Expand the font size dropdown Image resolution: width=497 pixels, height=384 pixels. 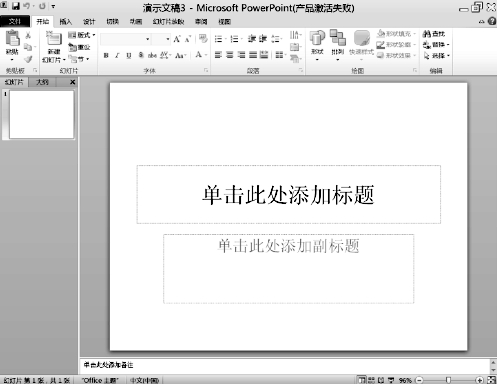click(167, 39)
